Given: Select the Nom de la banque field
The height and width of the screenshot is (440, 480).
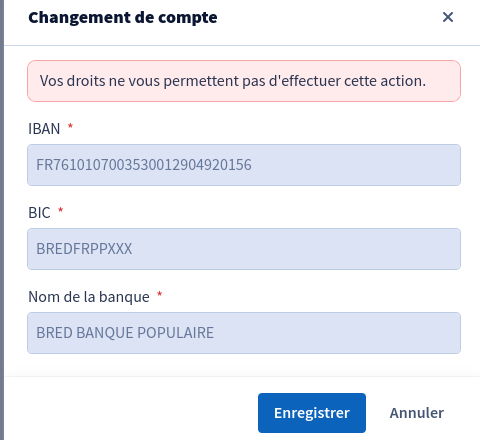Looking at the screenshot, I should (x=244, y=333).
